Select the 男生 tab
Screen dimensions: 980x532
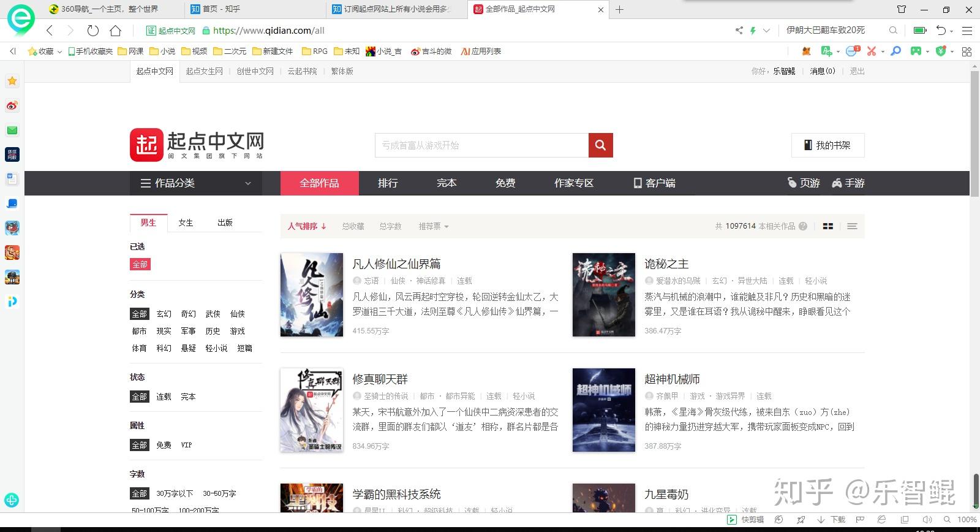pyautogui.click(x=148, y=222)
